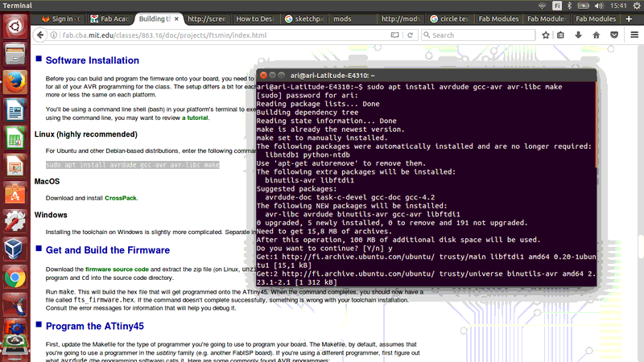Close the terminal window

(263, 75)
